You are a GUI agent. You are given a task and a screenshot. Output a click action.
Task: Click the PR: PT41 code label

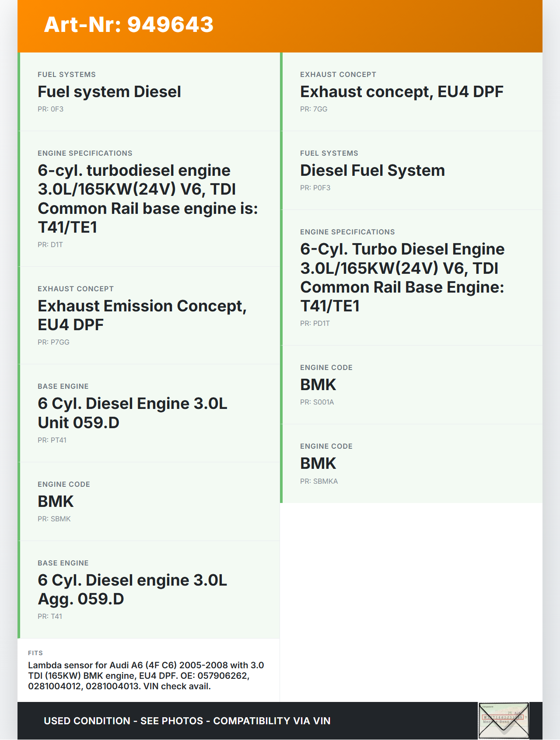coord(52,440)
